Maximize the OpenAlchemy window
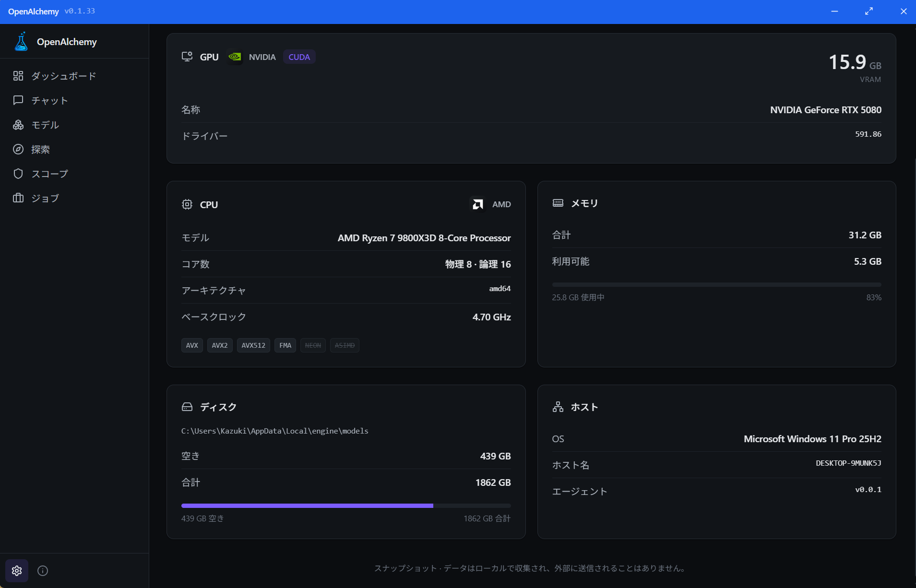This screenshot has width=916, height=588. click(x=869, y=11)
